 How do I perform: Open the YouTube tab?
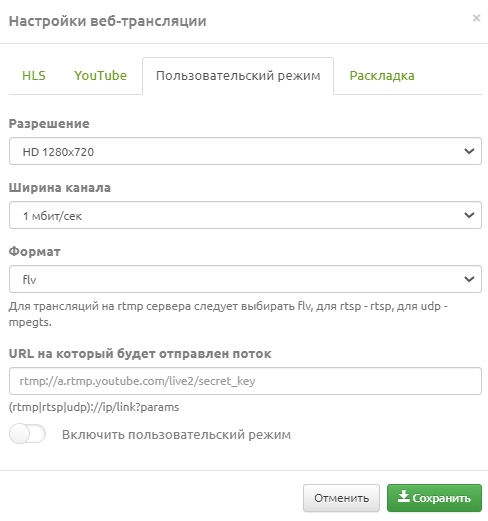100,76
